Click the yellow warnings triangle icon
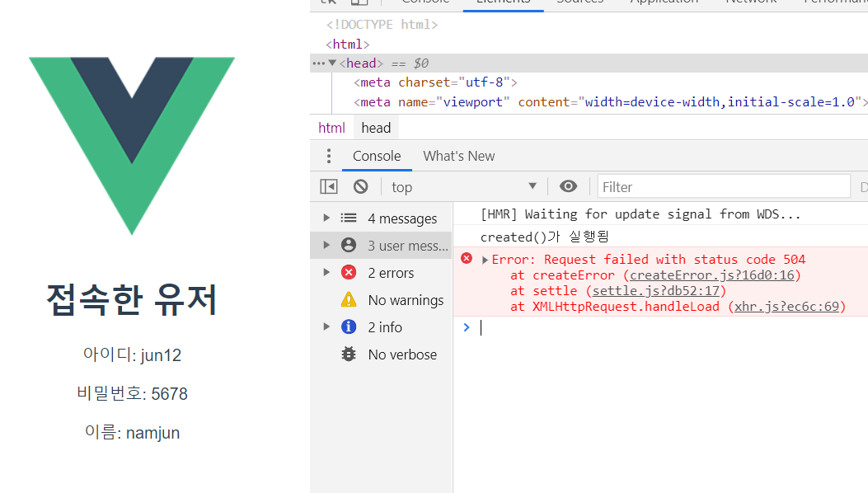Screen dimensions: 868x493 coord(349,300)
